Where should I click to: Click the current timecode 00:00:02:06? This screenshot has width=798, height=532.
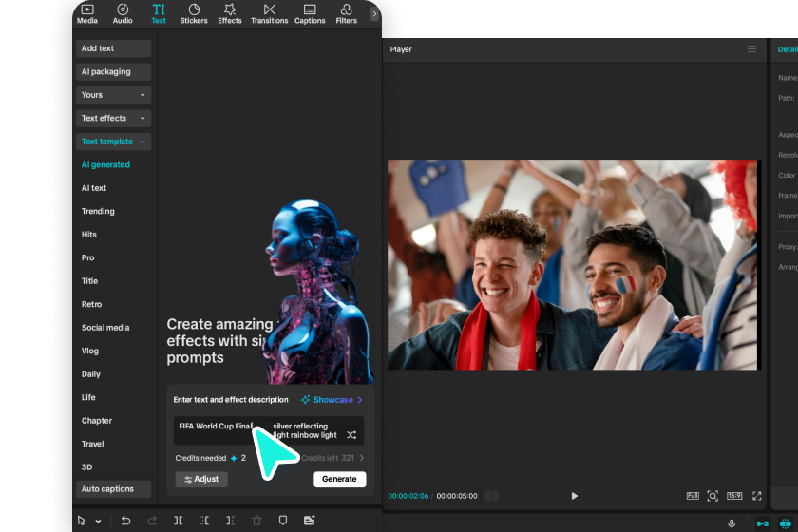click(408, 496)
